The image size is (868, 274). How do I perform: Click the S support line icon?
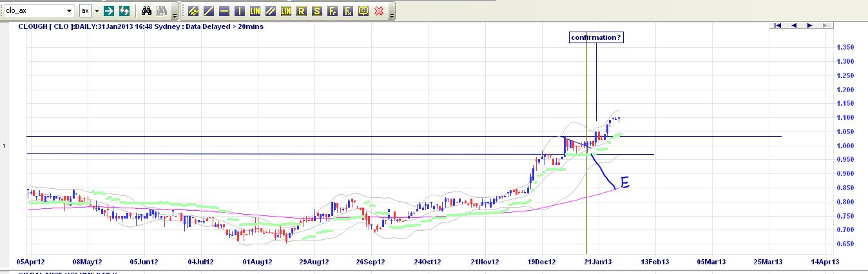(317, 11)
